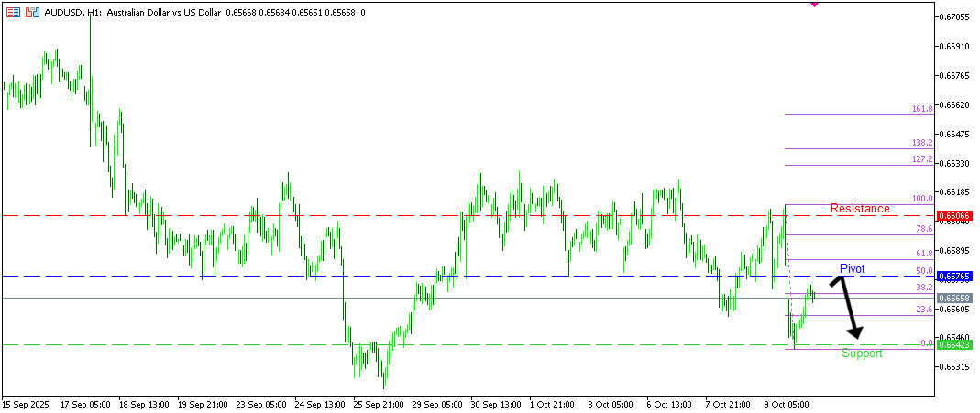Screen dimensions: 980x413
Task: Select the blue Pivot text label
Action: point(852,269)
